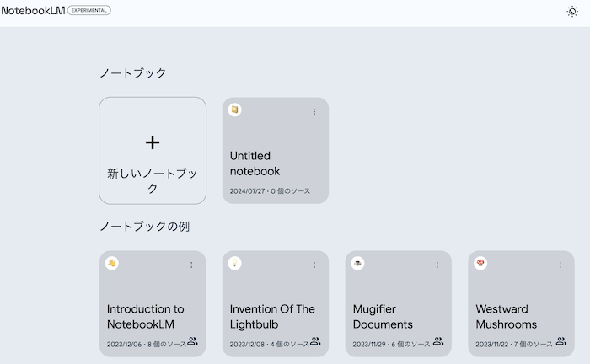Click shared icon on Invention Of The Lightbulb
The image size is (590, 364).
click(315, 341)
